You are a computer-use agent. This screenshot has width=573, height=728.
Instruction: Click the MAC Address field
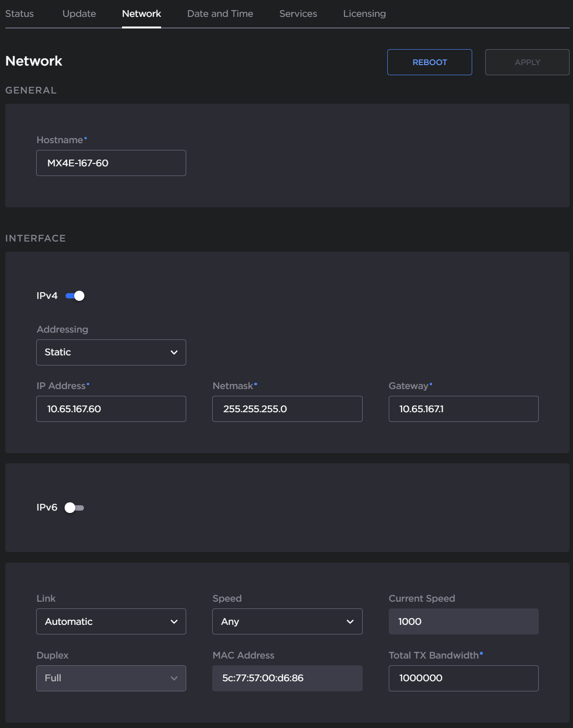[286, 678]
